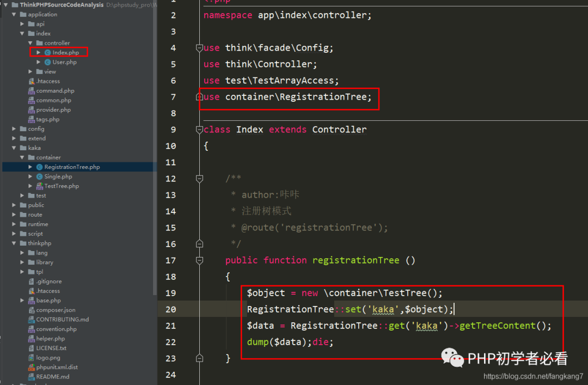
Task: Click 'RegistrationTree' in the use statement line 7
Action: (323, 97)
